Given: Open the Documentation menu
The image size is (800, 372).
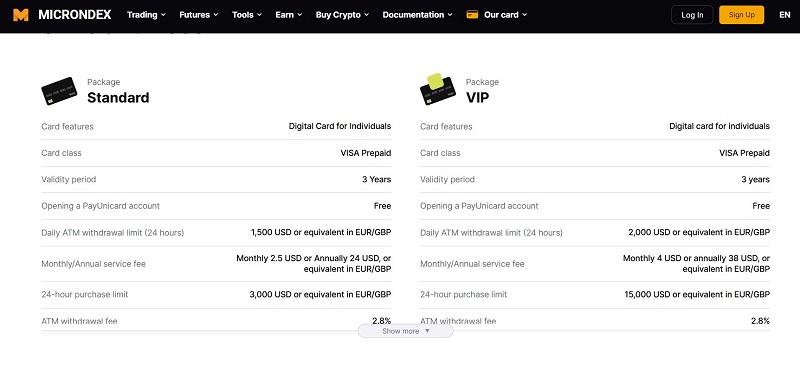Looking at the screenshot, I should (417, 15).
